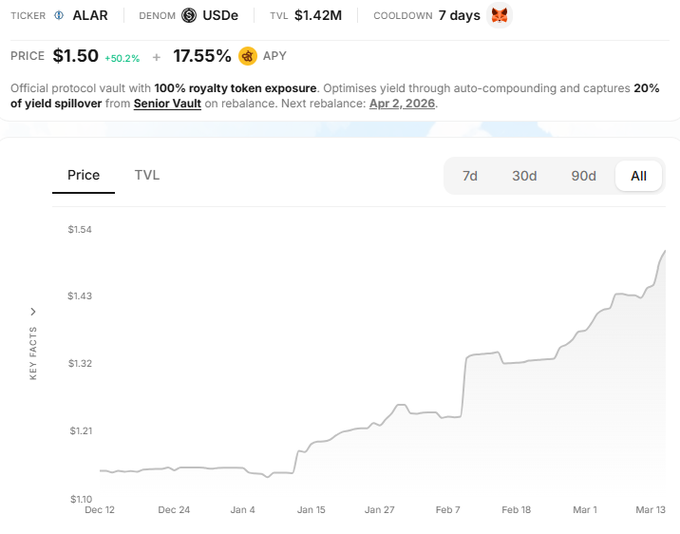Click the USDe denomination coin icon

point(189,15)
